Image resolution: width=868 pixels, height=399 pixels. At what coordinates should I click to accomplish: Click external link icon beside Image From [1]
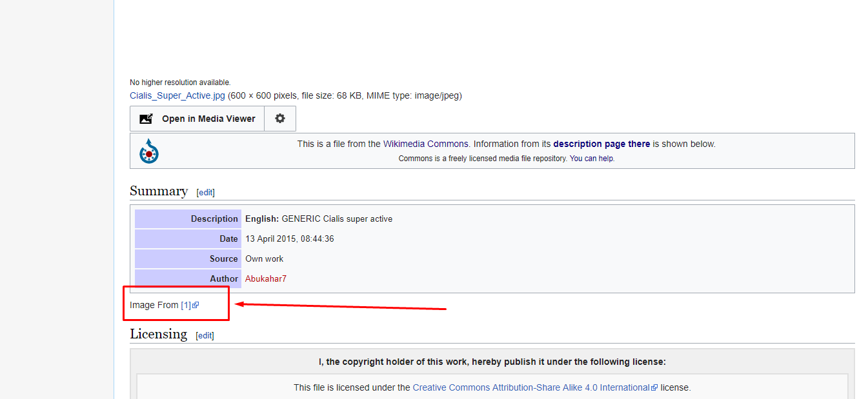click(196, 306)
